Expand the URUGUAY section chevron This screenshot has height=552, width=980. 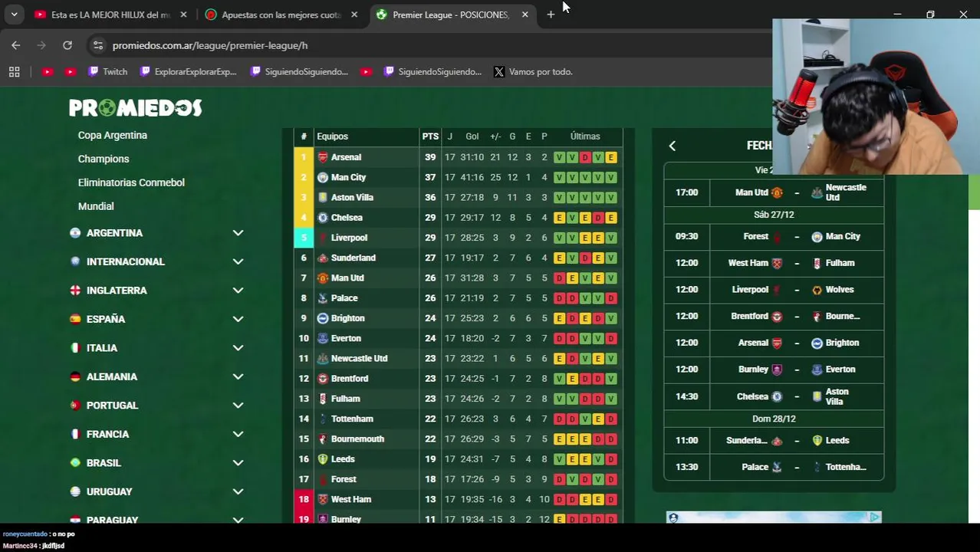point(238,491)
